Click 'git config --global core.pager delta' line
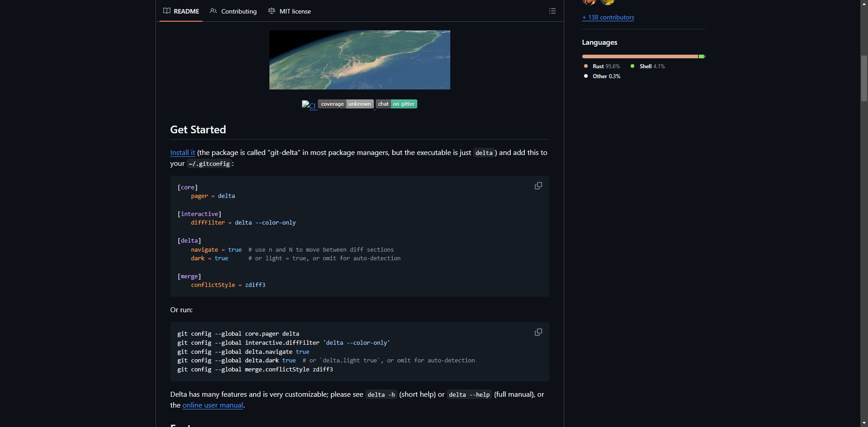The height and width of the screenshot is (427, 868). [x=238, y=334]
